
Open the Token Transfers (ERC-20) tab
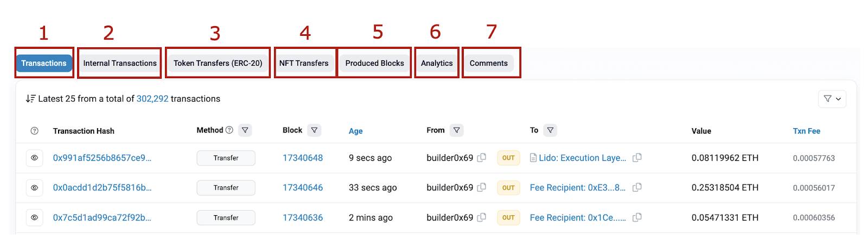pos(218,63)
